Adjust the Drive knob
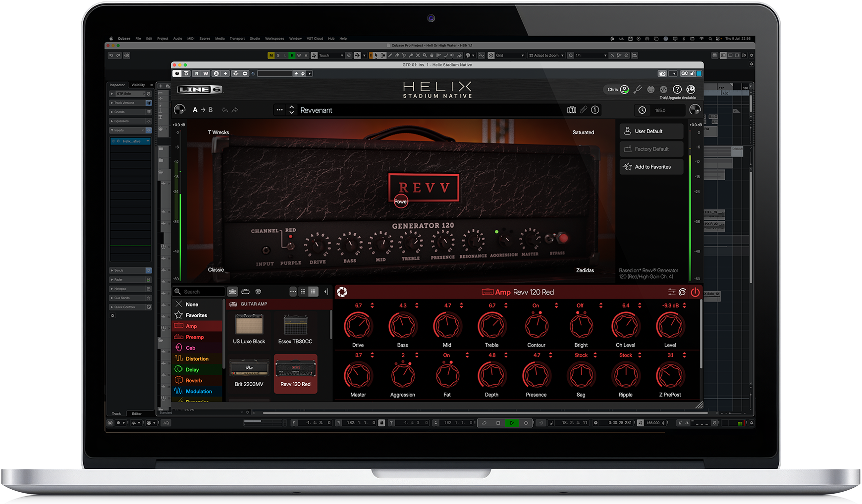 (x=358, y=326)
